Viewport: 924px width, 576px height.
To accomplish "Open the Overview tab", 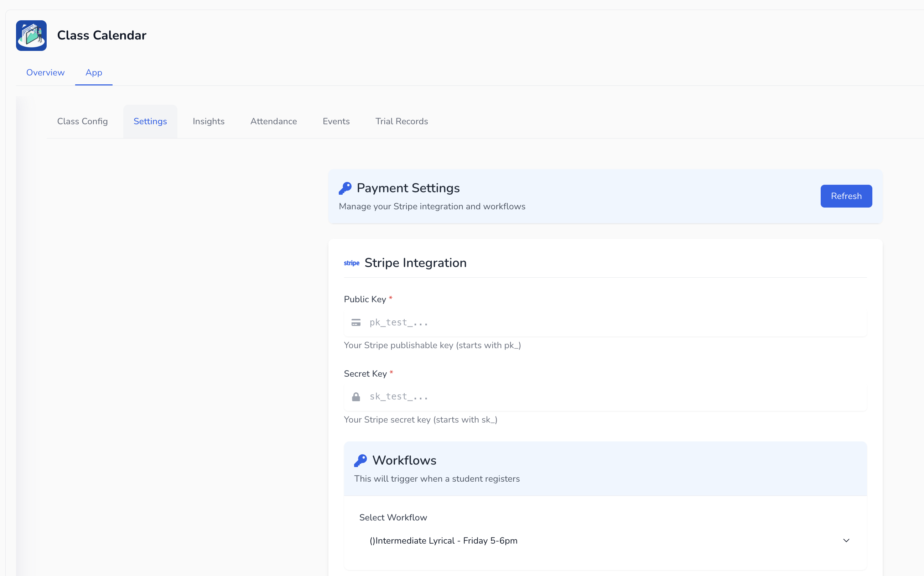I will [45, 72].
